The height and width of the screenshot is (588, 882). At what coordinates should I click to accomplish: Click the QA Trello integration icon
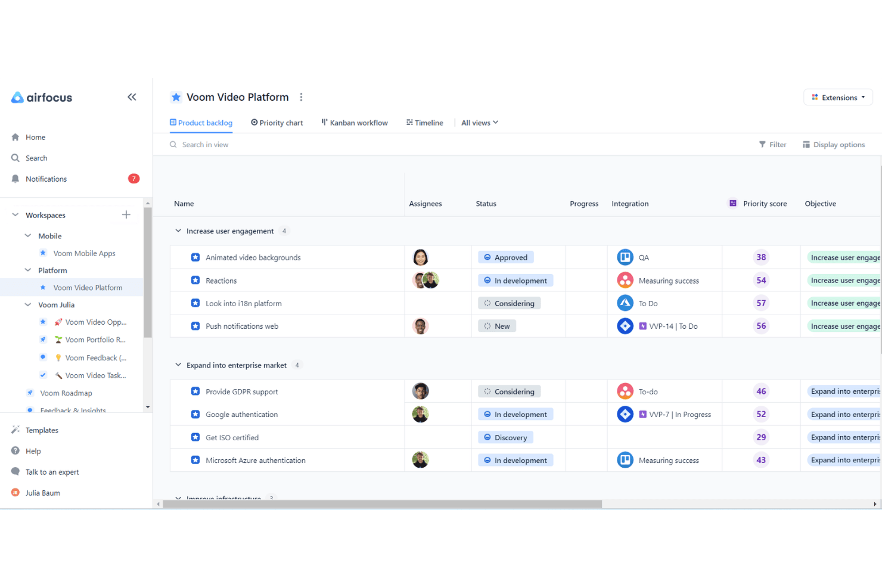[x=625, y=257]
